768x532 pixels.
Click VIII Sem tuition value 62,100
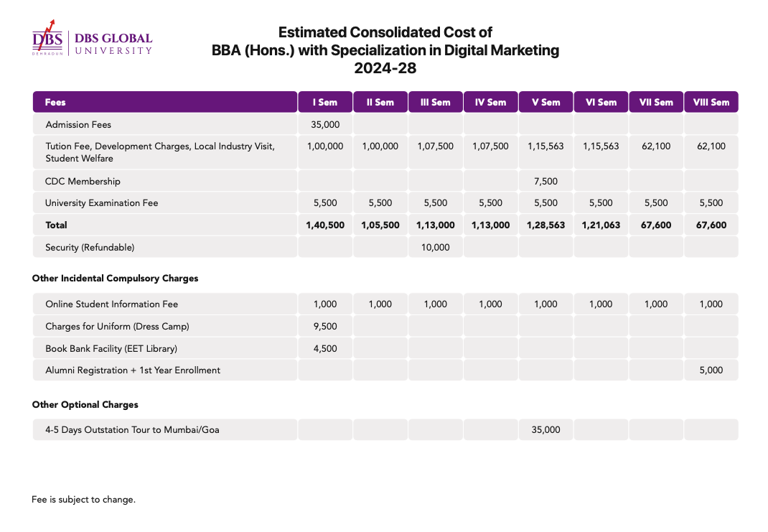point(711,146)
